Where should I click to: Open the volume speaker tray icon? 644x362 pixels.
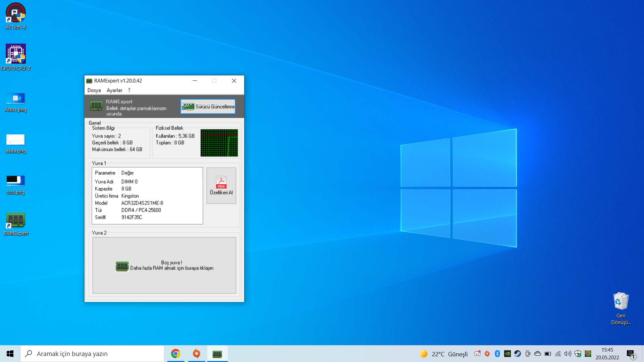(568, 354)
